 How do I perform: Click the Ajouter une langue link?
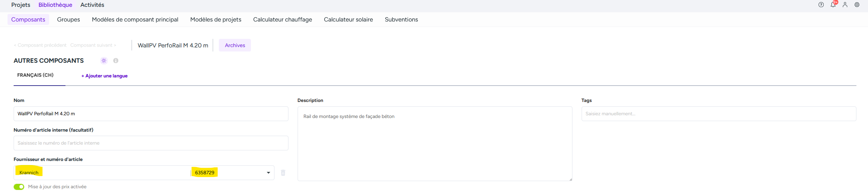(x=104, y=76)
